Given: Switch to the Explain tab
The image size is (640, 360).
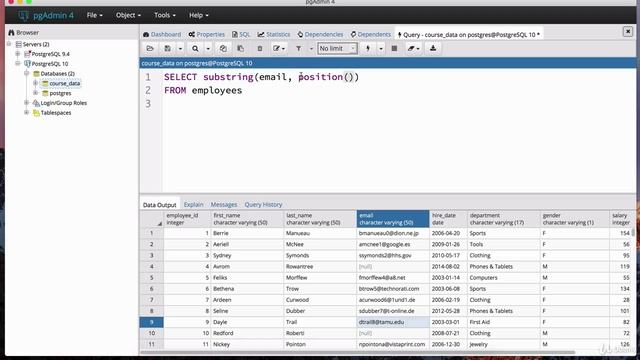Looking at the screenshot, I should (193, 204).
